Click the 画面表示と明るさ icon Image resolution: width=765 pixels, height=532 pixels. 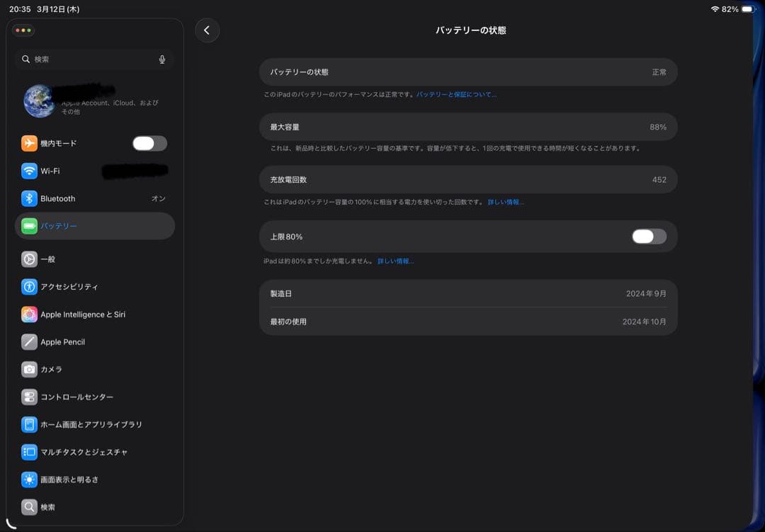coord(29,480)
